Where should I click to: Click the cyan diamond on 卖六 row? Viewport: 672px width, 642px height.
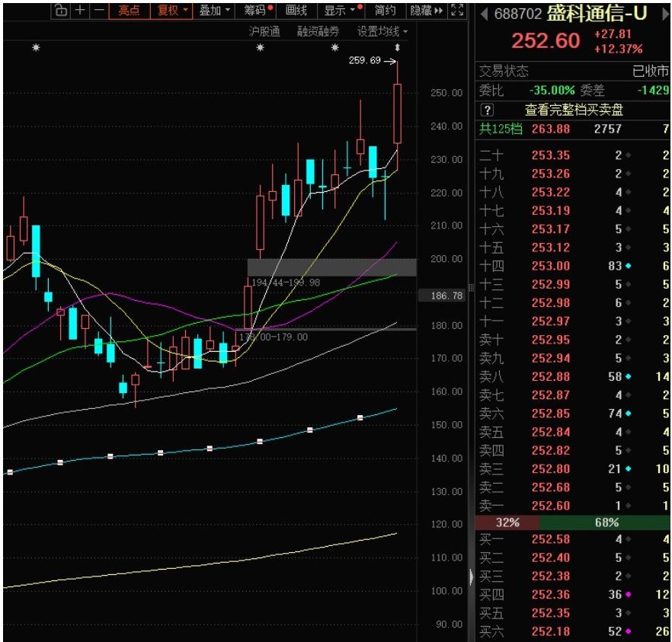(x=629, y=414)
